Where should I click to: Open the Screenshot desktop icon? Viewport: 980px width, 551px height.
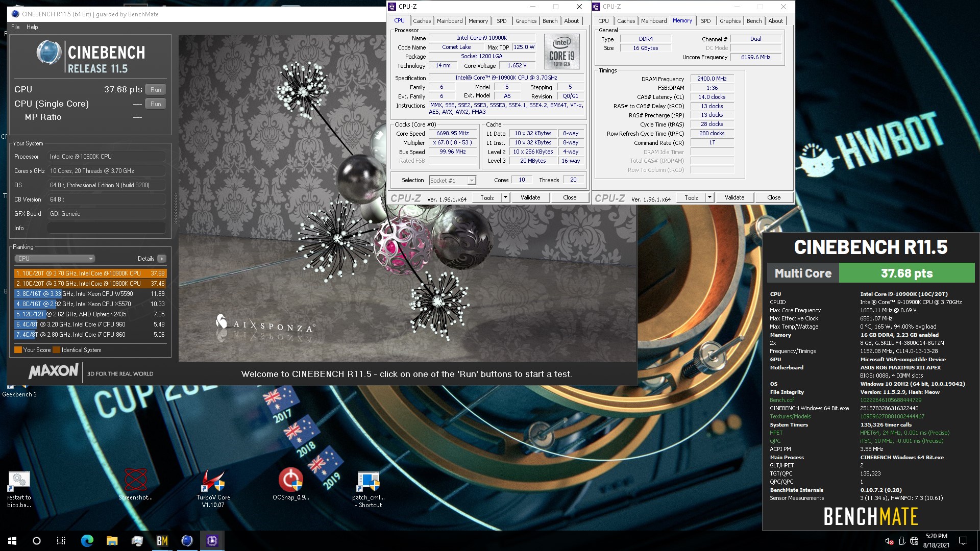point(135,485)
